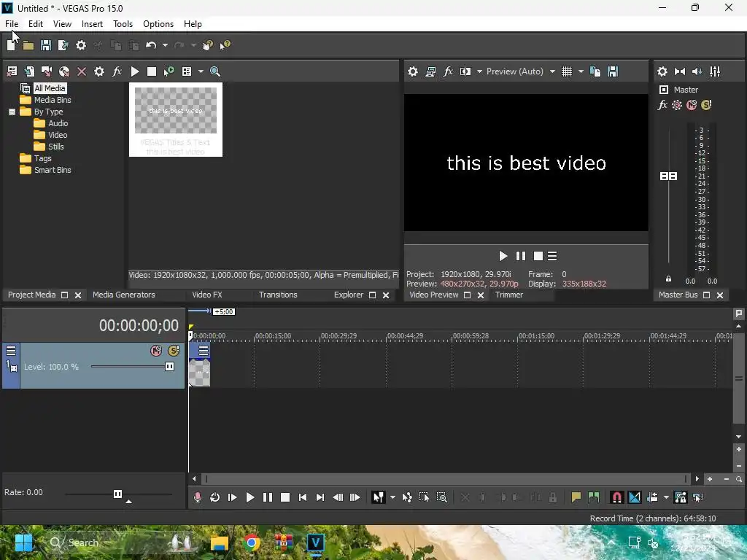Open Video Output FX in the preview toolbar
This screenshot has width=747, height=560.
(448, 71)
